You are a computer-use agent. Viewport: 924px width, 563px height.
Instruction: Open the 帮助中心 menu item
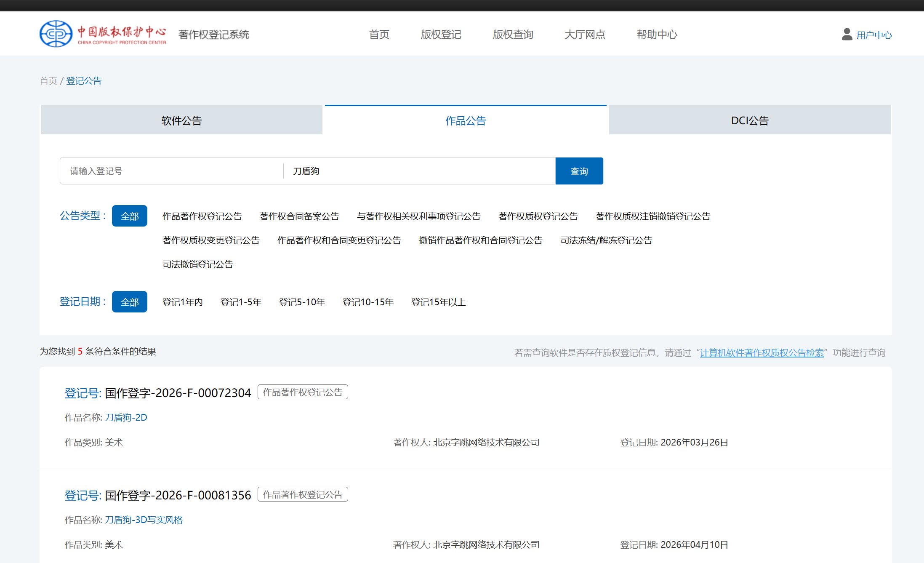pyautogui.click(x=657, y=34)
